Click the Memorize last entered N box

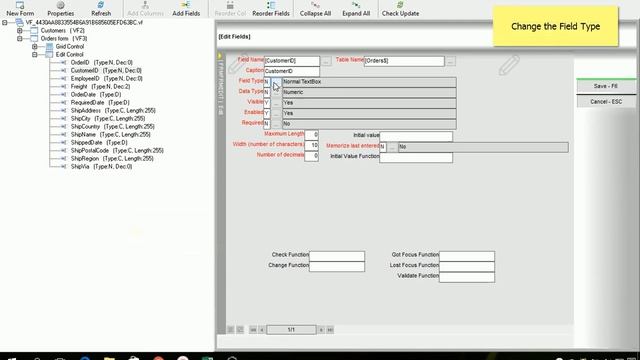(x=383, y=147)
